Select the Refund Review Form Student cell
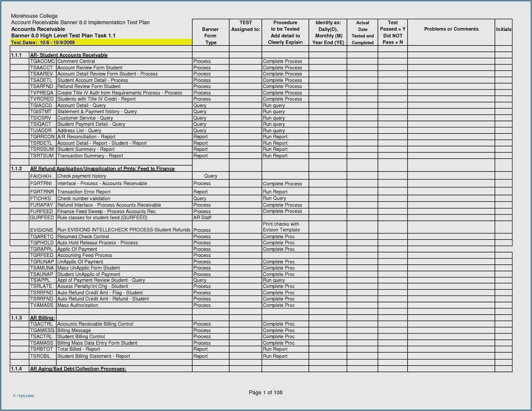The height and width of the screenshot is (411, 532). coord(89,86)
